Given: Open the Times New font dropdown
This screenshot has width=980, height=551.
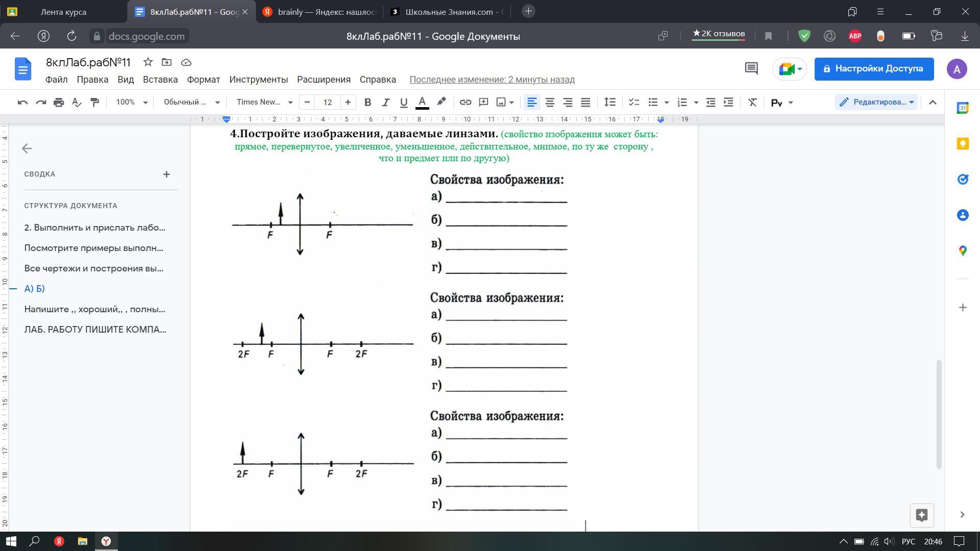Looking at the screenshot, I should (264, 103).
